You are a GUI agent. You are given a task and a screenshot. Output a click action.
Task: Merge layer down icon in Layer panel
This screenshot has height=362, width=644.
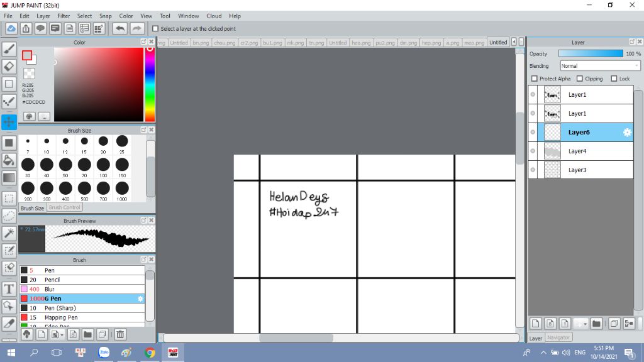(x=629, y=324)
